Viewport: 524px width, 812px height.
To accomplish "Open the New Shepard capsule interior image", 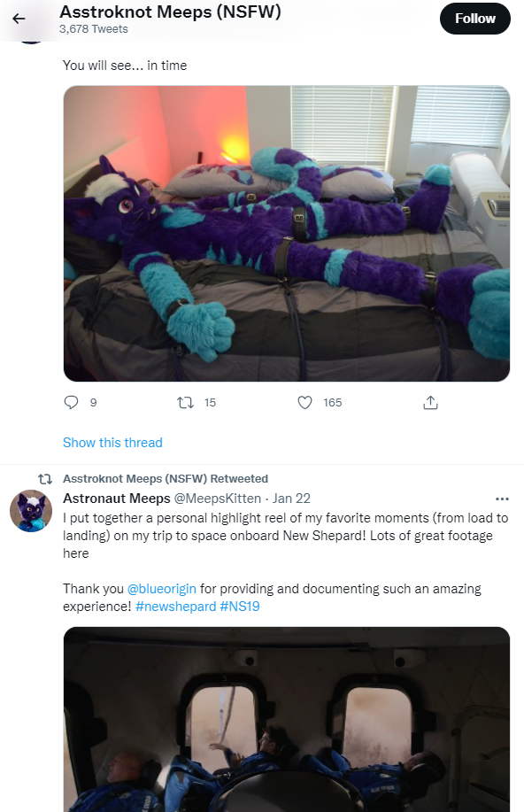I will pyautogui.click(x=286, y=719).
